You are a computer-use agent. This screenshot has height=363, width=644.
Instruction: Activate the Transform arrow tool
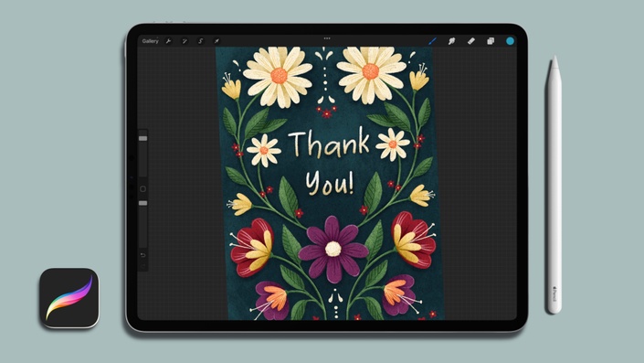[216, 41]
